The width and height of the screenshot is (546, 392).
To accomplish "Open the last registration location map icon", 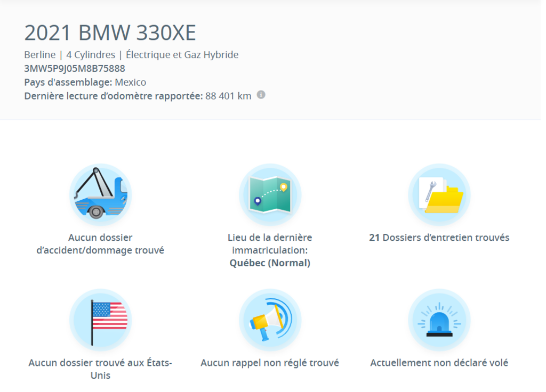I will [x=270, y=194].
